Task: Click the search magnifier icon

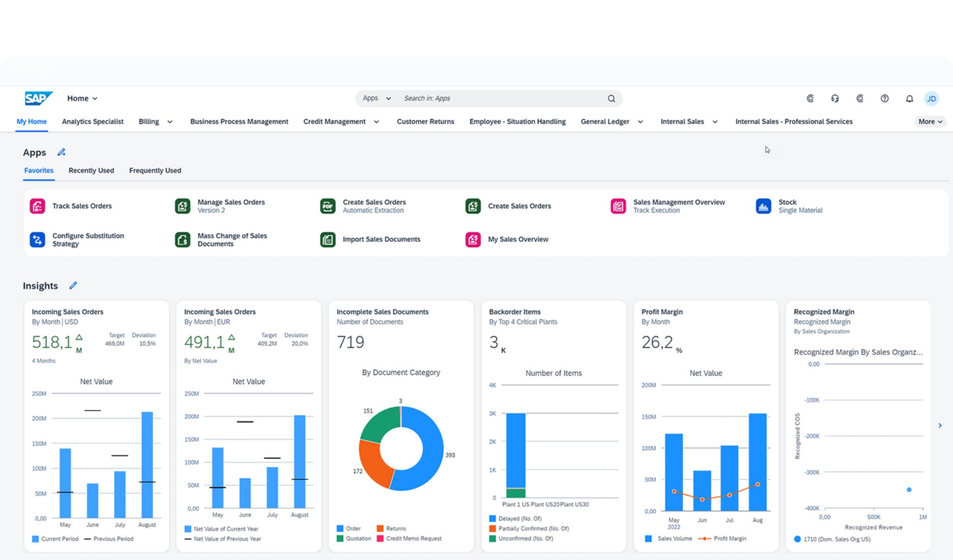Action: (611, 99)
